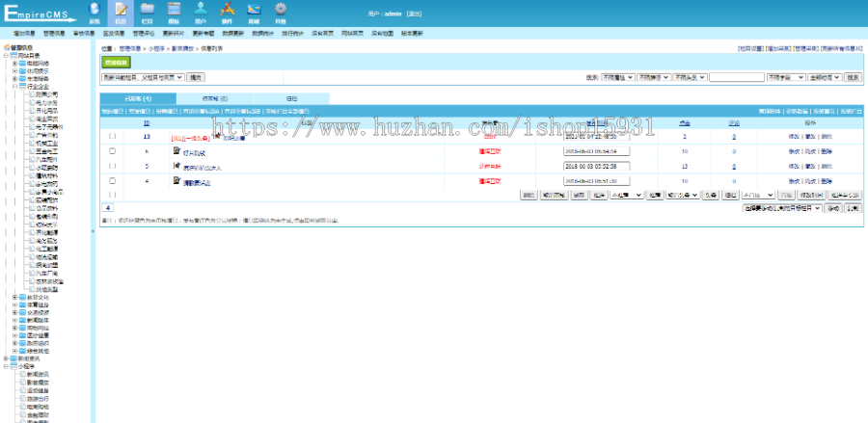Tick the checkbox for row ID 13
Screen dimensions: 868x423
tap(113, 137)
